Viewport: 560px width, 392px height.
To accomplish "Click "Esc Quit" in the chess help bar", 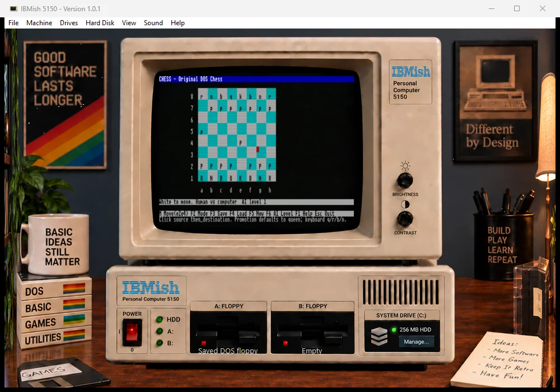I will pos(325,213).
